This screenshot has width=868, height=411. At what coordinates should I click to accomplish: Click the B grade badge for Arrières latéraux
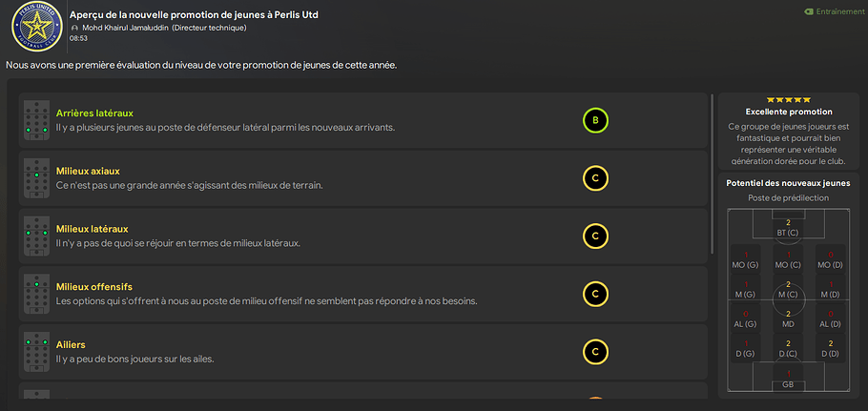click(595, 120)
